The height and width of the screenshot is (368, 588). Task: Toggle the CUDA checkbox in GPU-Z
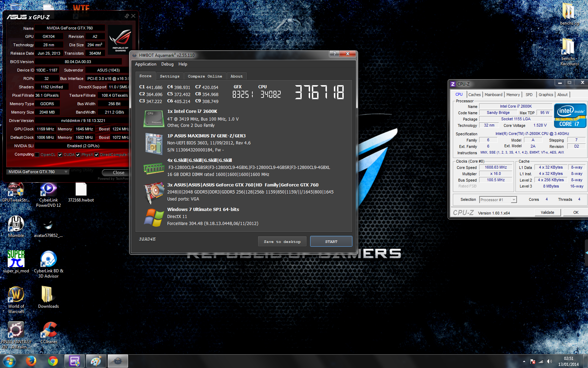click(60, 155)
